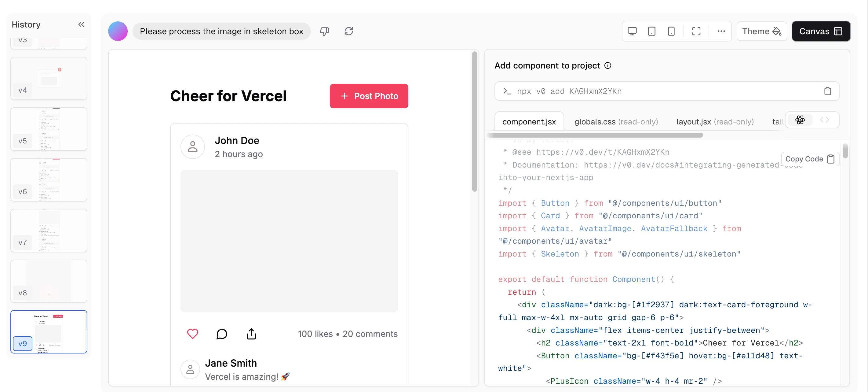The height and width of the screenshot is (392, 868).
Task: Toggle the Canvas view
Action: pyautogui.click(x=821, y=31)
